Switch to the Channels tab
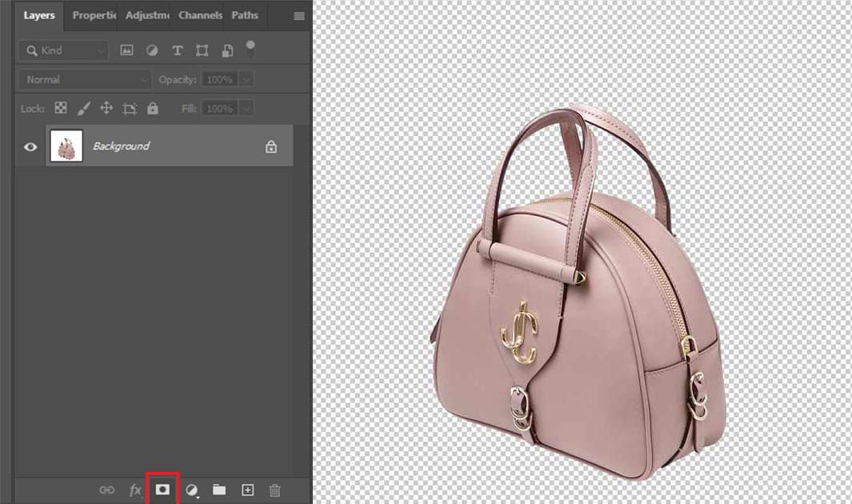The height and width of the screenshot is (504, 852). click(x=200, y=15)
